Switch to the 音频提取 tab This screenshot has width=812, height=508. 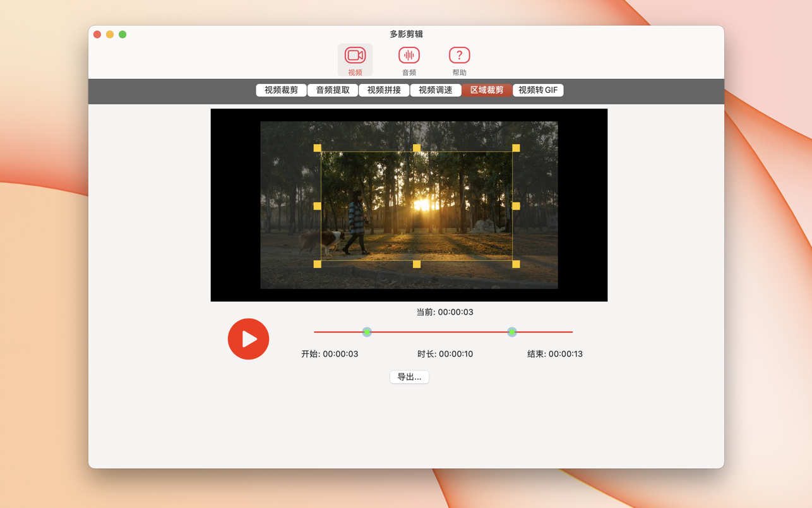pos(333,90)
